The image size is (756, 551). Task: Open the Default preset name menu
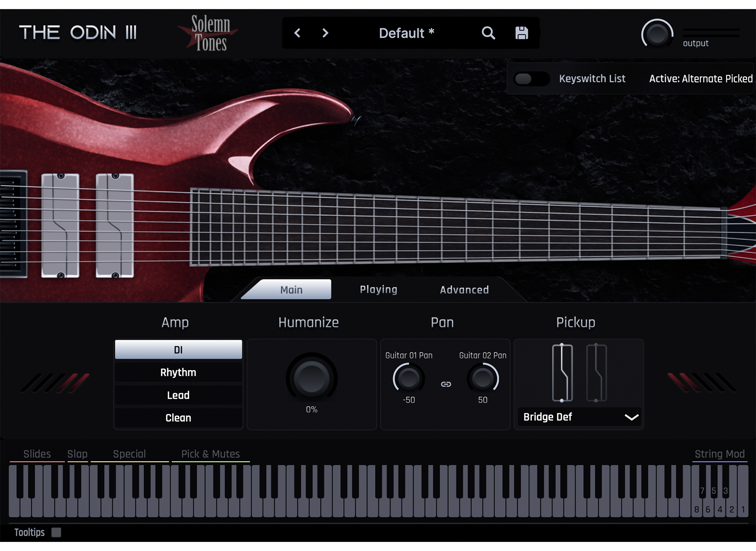click(406, 33)
